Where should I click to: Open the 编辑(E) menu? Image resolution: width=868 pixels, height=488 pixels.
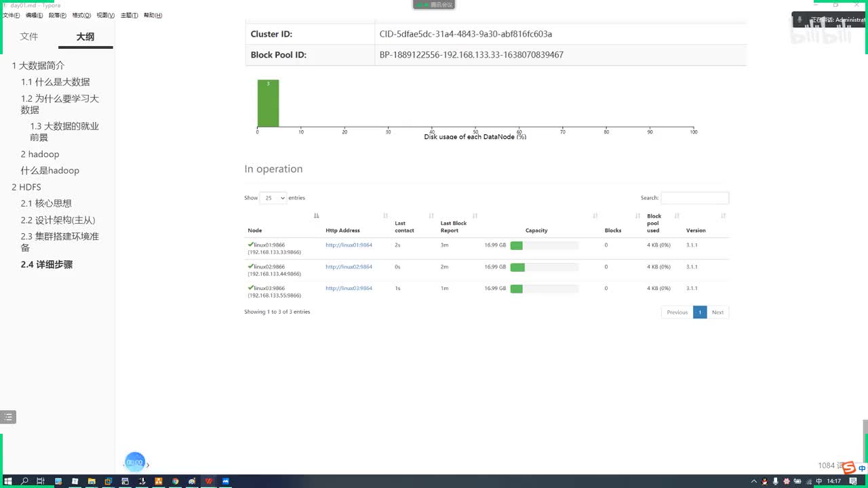click(35, 15)
